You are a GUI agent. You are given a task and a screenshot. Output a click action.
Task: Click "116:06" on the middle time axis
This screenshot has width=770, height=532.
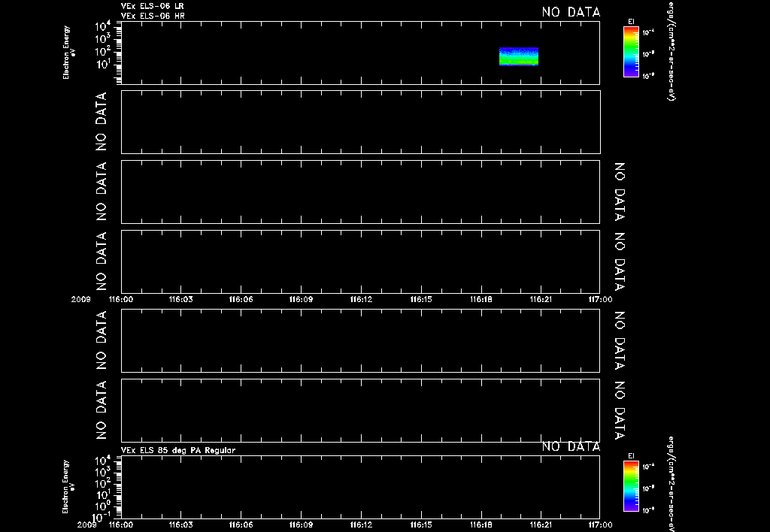point(241,299)
